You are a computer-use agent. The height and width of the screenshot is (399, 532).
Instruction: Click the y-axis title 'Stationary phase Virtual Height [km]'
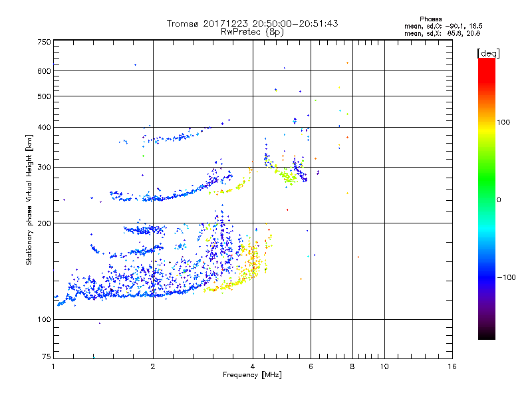[x=29, y=199]
